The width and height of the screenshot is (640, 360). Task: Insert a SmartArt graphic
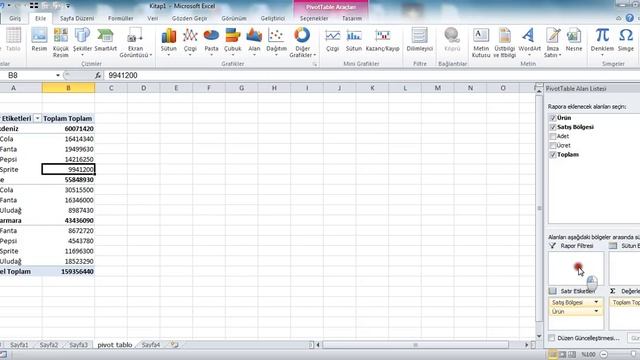[105, 40]
